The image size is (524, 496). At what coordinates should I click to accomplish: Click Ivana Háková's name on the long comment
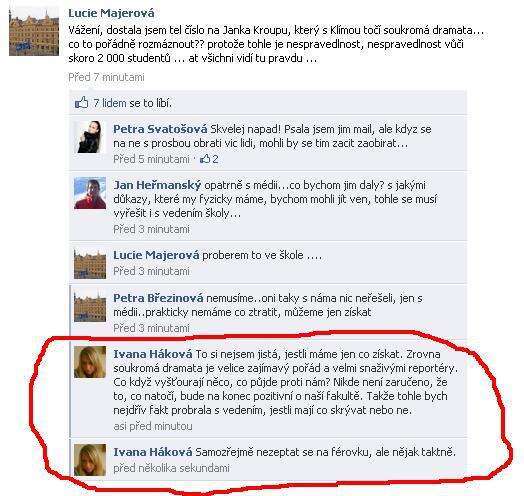coord(153,354)
